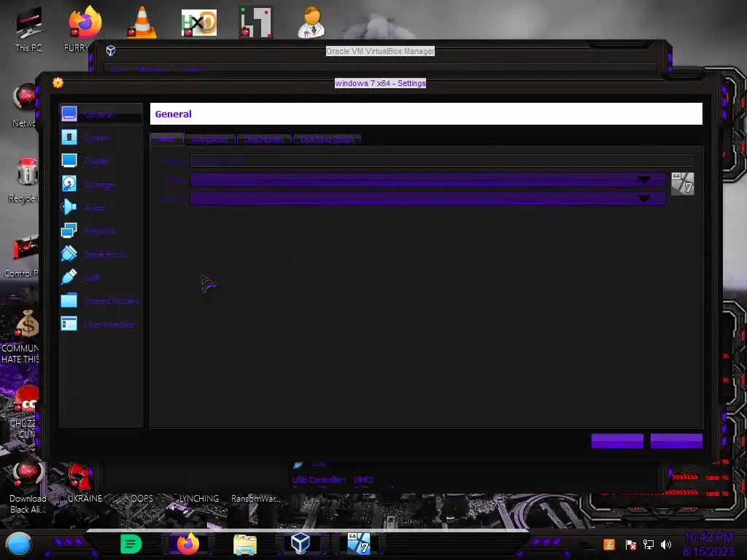
Task: Select the UKRAINE desktop icon
Action: [84, 483]
